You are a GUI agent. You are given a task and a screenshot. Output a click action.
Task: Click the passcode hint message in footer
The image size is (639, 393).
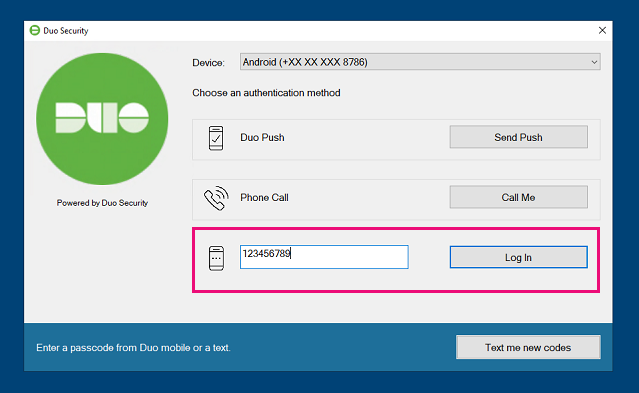tap(133, 348)
